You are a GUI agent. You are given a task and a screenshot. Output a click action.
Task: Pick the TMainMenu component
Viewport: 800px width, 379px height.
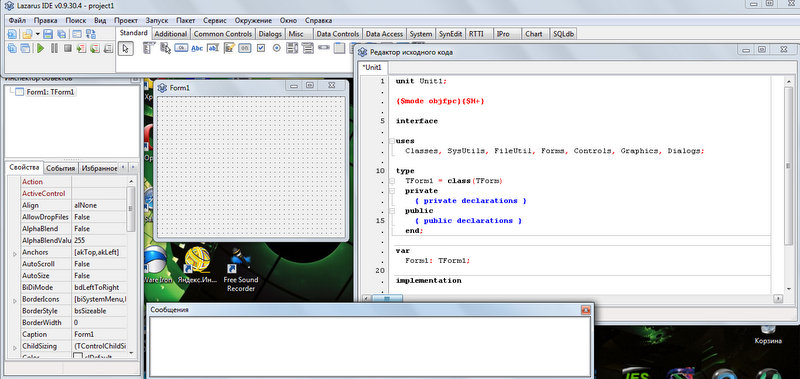click(x=149, y=48)
